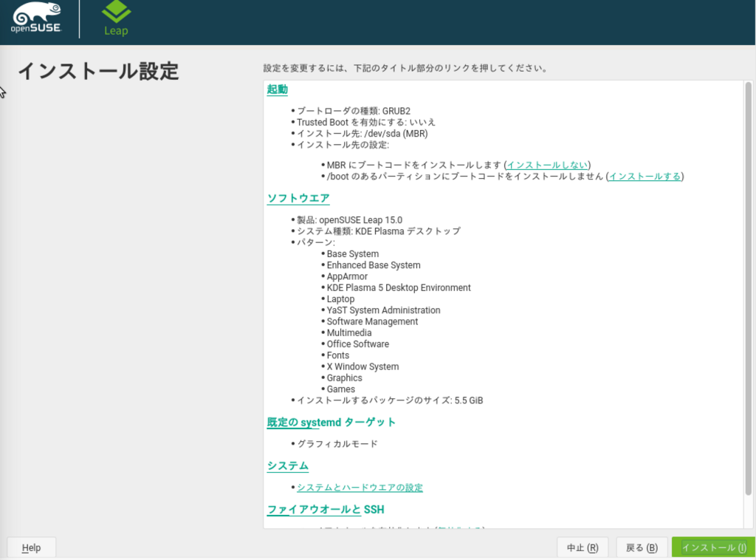
Task: Click the インストール設定 page title
Action: (x=98, y=71)
